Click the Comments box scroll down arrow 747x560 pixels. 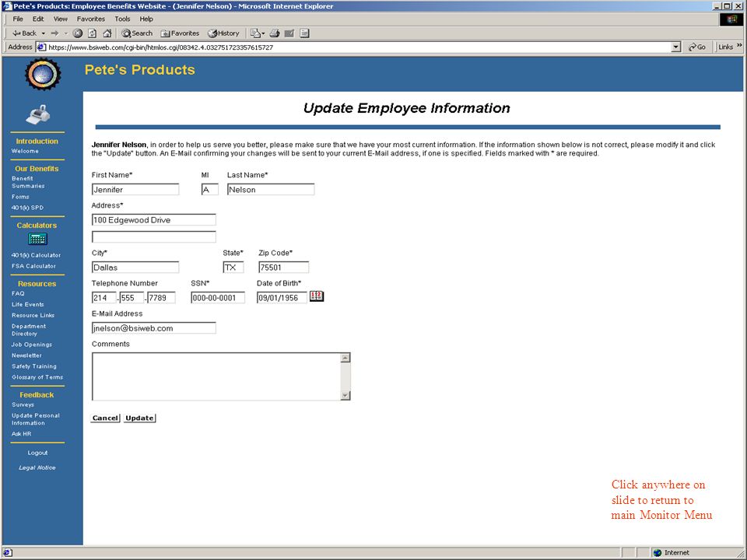coord(345,395)
